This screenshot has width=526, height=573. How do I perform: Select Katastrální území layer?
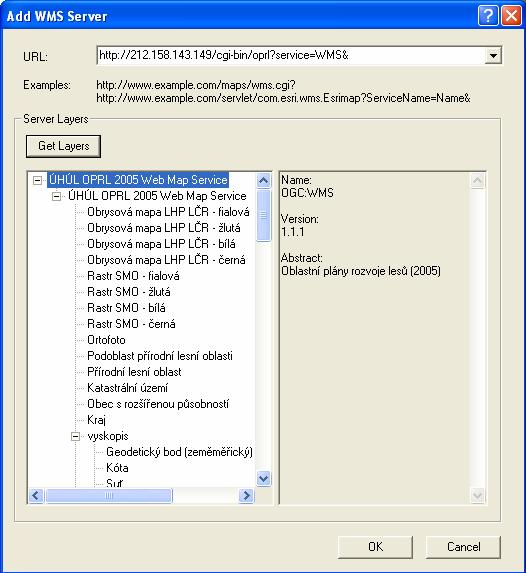coord(128,388)
